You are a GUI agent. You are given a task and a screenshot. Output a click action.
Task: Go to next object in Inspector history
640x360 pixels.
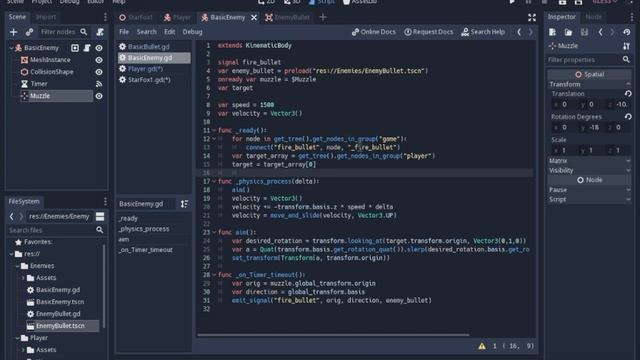tap(612, 32)
